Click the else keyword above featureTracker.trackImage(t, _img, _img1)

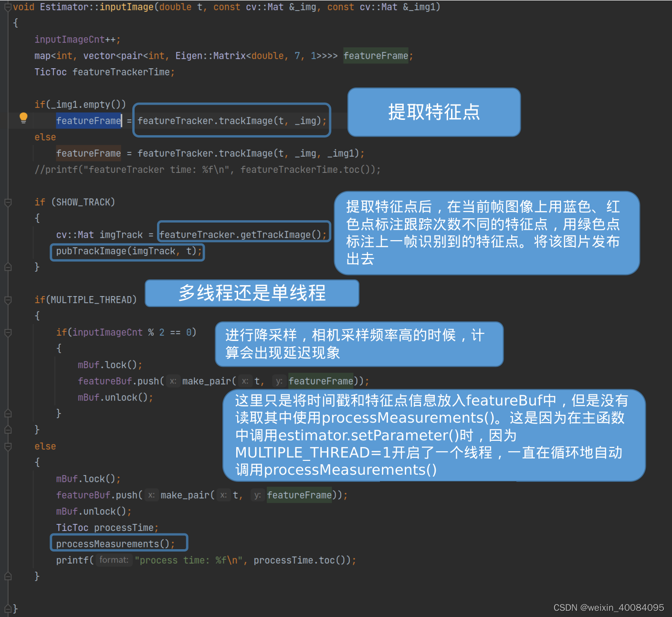click(45, 137)
